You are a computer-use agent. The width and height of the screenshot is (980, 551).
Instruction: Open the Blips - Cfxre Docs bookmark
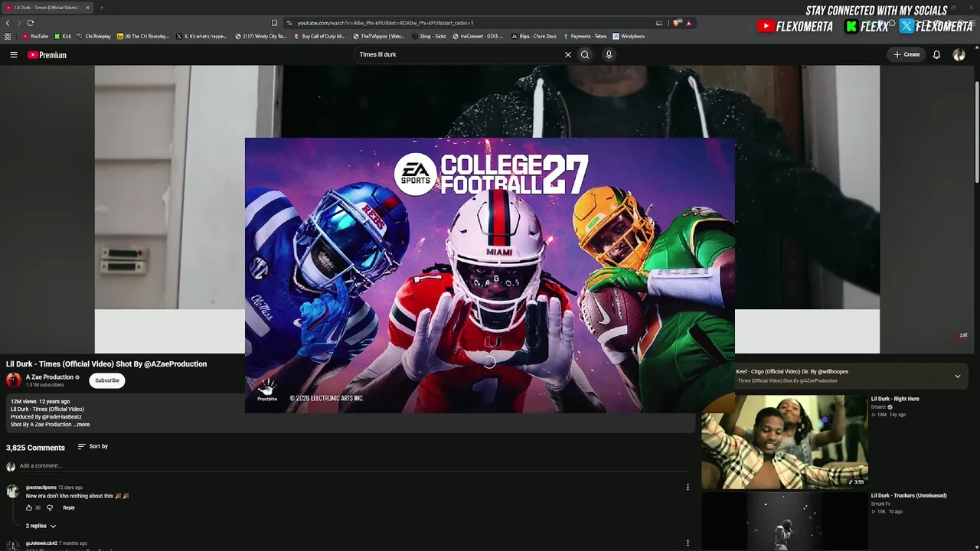(x=534, y=36)
